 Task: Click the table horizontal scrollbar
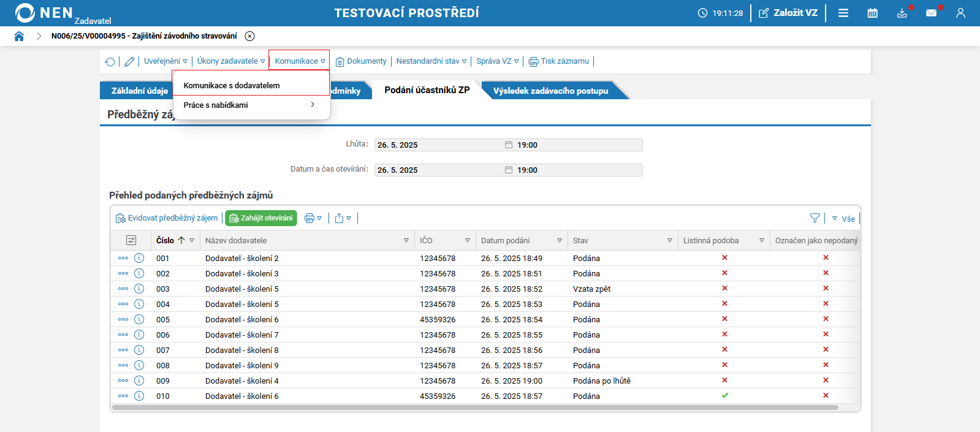click(475, 407)
